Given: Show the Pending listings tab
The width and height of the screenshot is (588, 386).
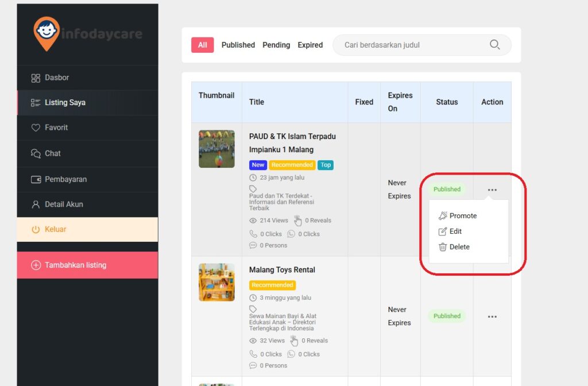Looking at the screenshot, I should click(276, 45).
